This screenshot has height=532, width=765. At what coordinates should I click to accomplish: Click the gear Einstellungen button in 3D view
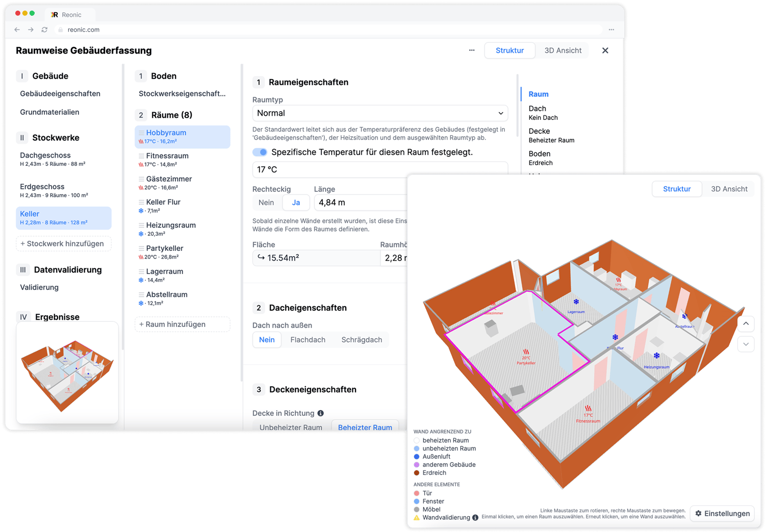coord(722,513)
